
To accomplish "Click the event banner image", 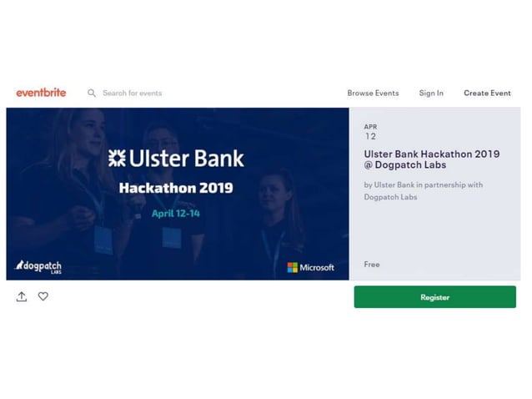I will pos(178,194).
